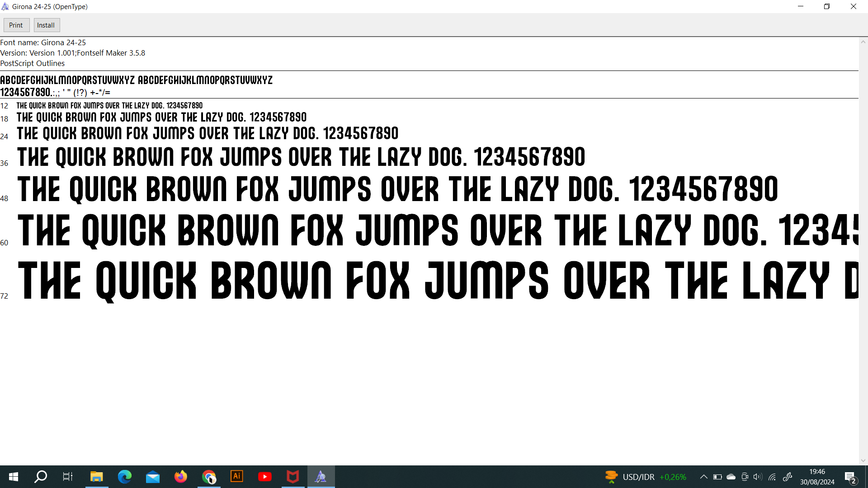
Task: Click the taskbar clock showing 19:46
Action: (x=817, y=477)
